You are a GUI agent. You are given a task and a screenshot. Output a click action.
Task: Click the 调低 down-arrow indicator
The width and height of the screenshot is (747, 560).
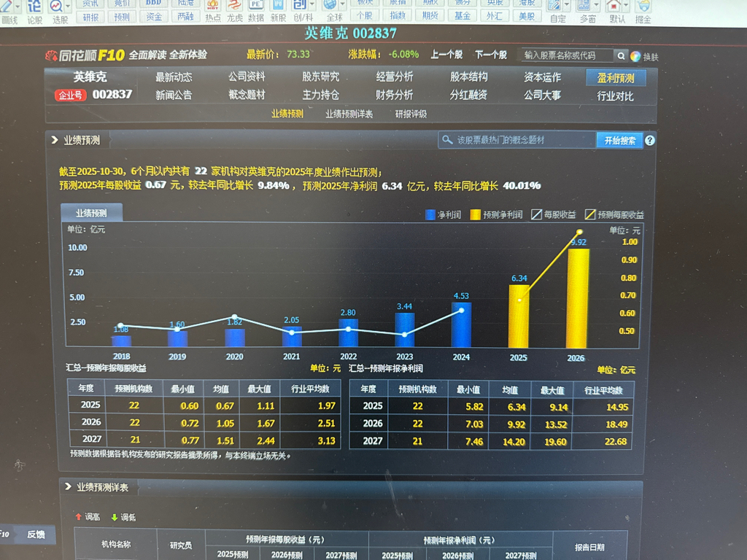coord(123,517)
